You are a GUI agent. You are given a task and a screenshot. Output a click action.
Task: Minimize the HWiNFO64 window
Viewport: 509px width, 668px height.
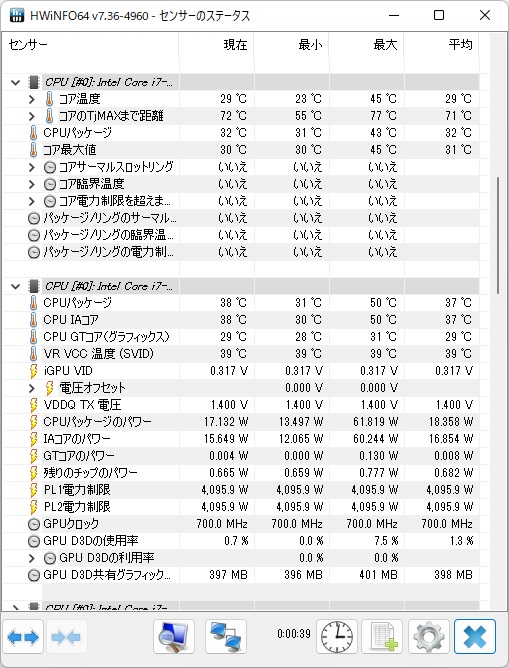[394, 15]
